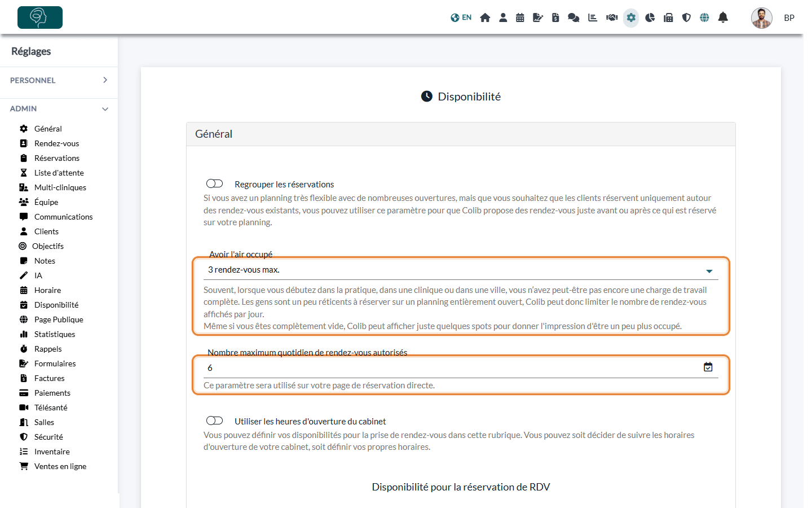Click the Horaire calendar icon
The height and width of the screenshot is (508, 812).
(x=24, y=290)
